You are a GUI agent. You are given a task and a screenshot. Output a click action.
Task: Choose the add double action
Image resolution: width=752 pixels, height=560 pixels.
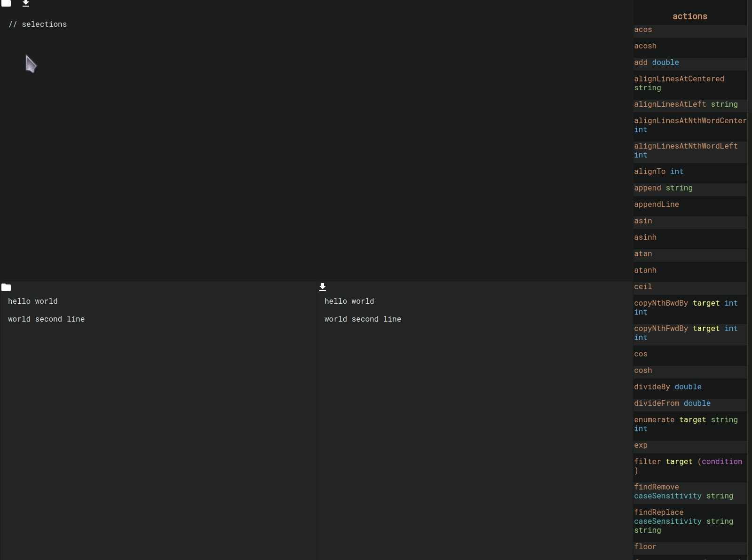click(x=656, y=63)
